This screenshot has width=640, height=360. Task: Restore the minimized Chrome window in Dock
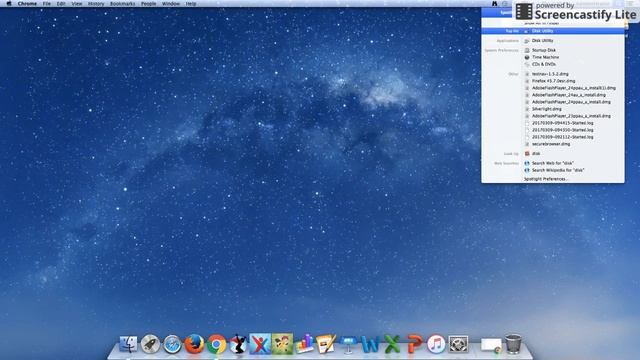(491, 345)
